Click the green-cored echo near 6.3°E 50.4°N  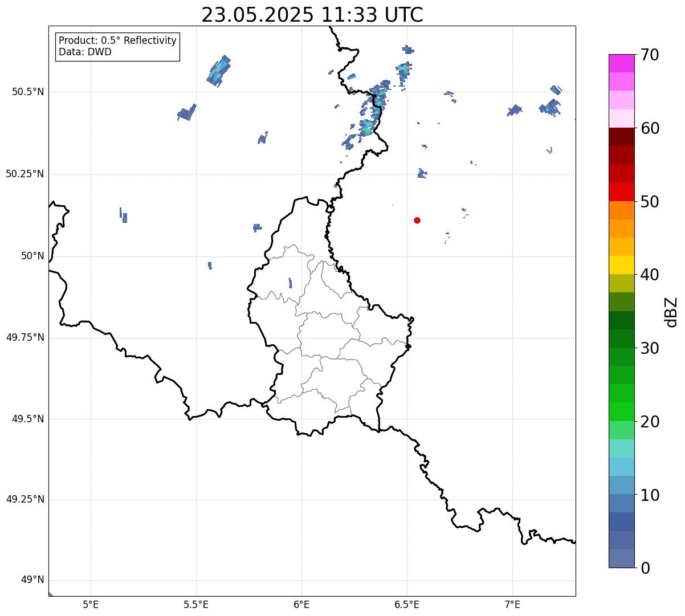[366, 127]
